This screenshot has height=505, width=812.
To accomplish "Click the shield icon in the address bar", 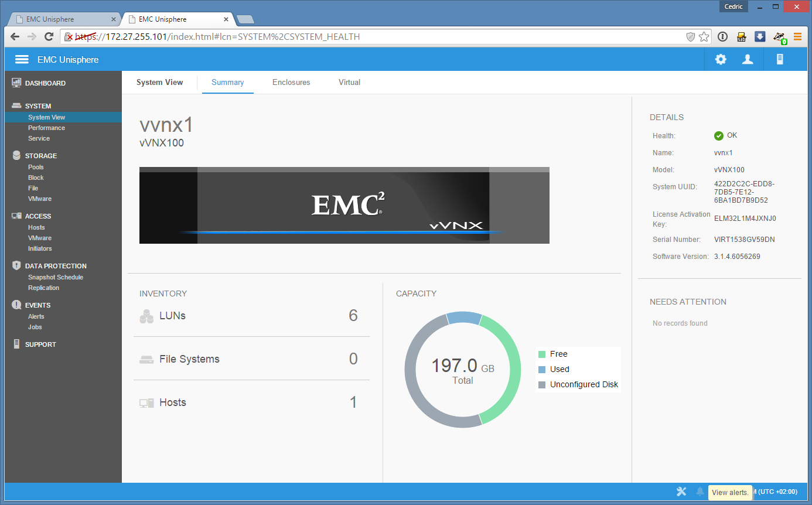I will click(691, 37).
